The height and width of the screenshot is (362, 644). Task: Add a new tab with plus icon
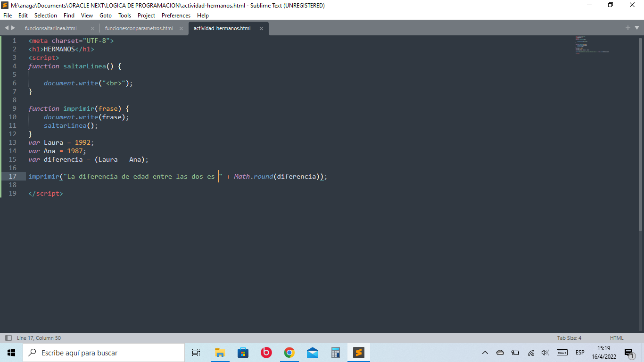(x=628, y=28)
